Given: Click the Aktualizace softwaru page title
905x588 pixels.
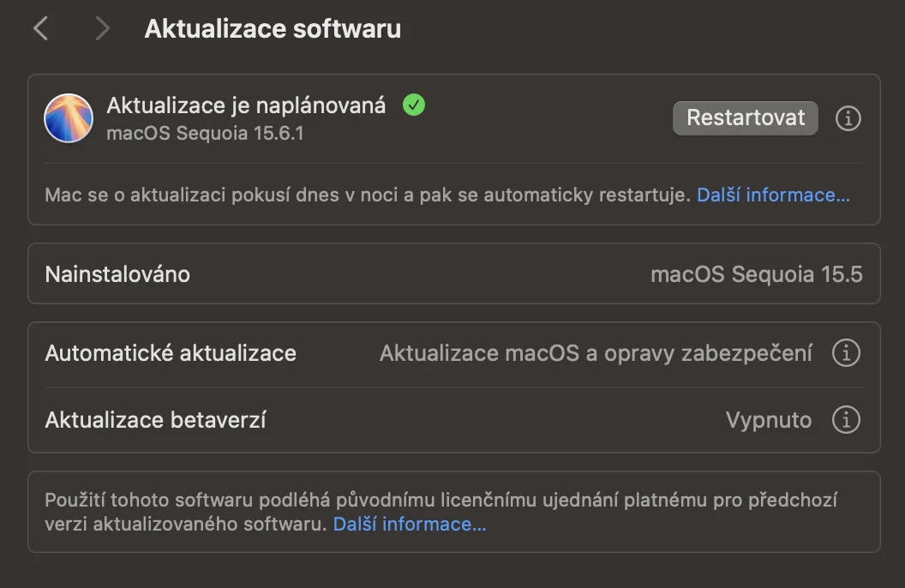Looking at the screenshot, I should [x=273, y=29].
